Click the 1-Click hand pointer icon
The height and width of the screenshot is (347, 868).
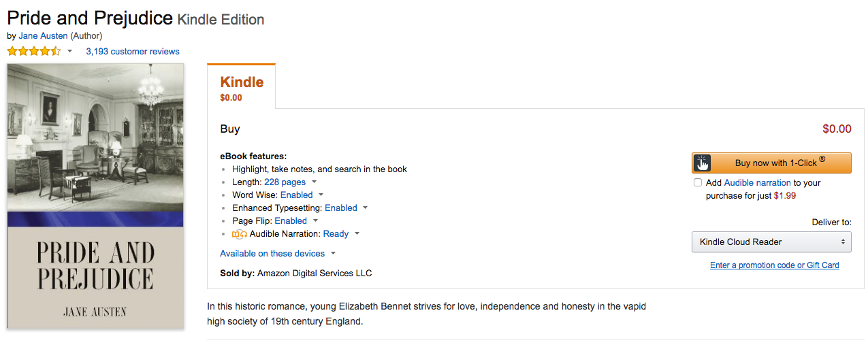tap(703, 163)
